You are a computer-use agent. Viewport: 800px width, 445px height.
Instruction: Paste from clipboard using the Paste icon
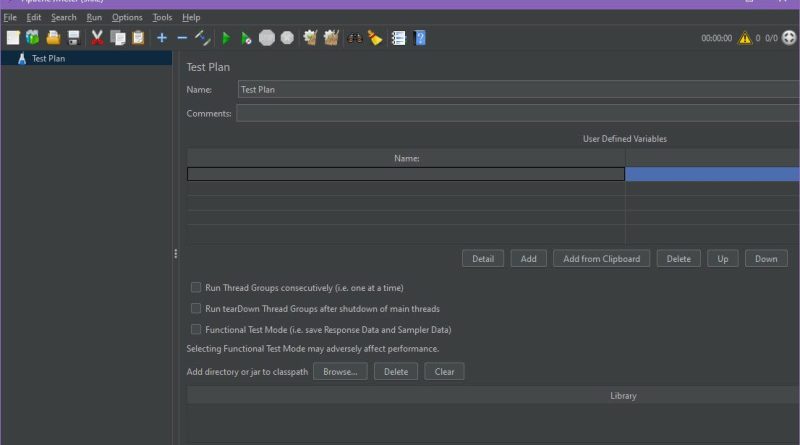tap(138, 38)
